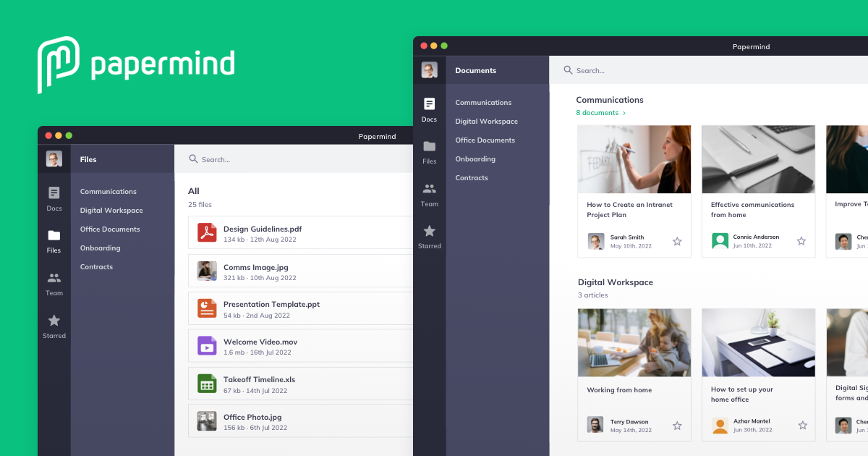Click the PDF icon for Design Guidelines.pdf

pyautogui.click(x=206, y=233)
